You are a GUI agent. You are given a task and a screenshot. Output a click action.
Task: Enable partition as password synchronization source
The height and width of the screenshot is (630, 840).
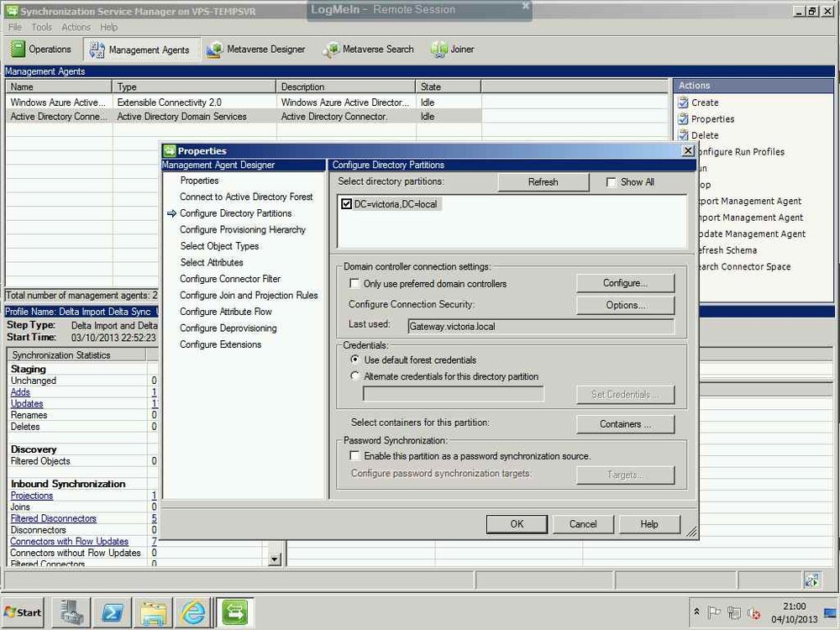pyautogui.click(x=354, y=455)
